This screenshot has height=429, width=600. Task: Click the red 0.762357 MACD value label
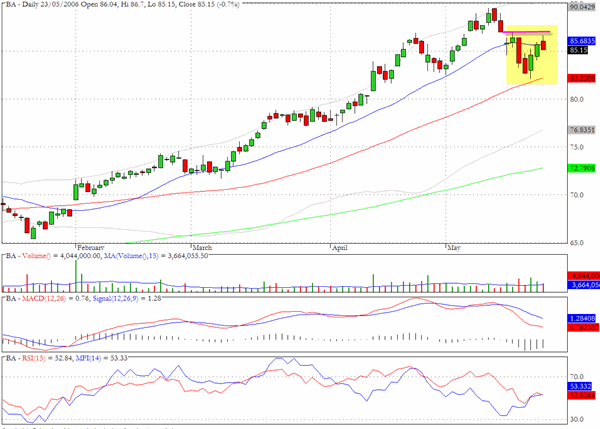[582, 328]
